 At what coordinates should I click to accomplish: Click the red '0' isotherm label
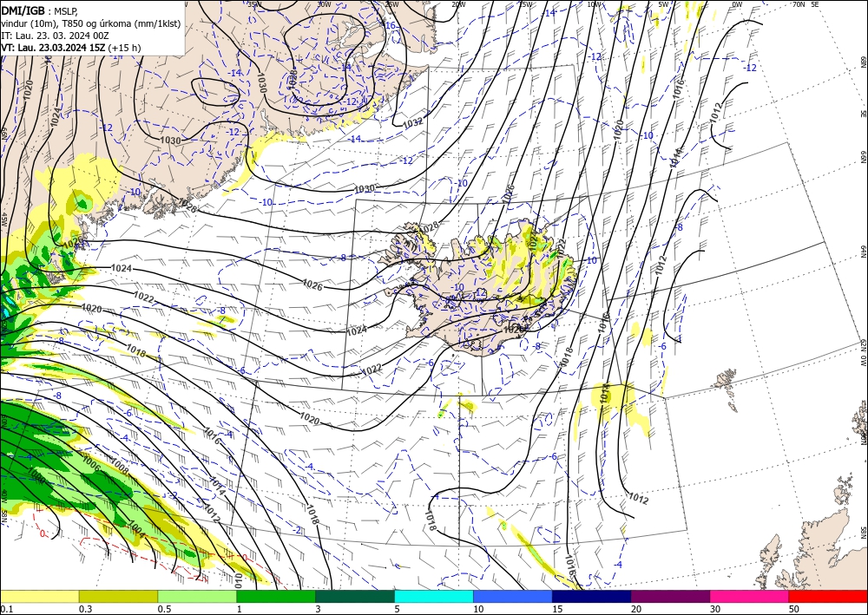(x=43, y=533)
